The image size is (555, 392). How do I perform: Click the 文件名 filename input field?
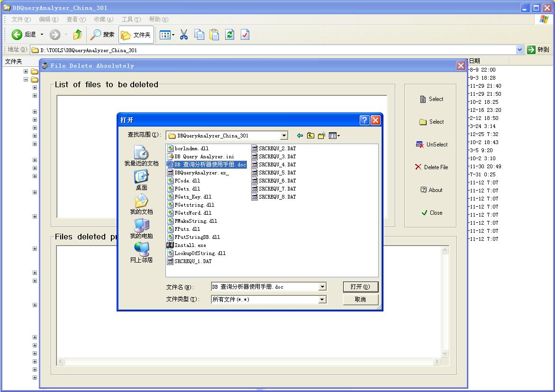click(x=265, y=286)
